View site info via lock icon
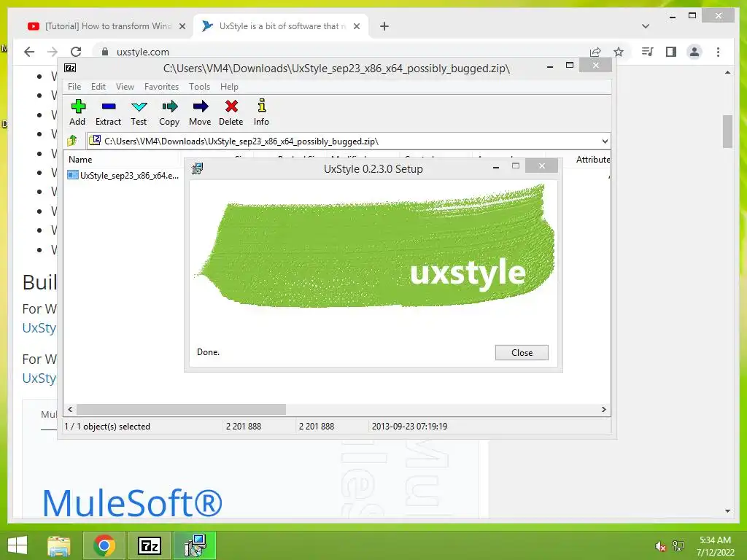747x560 pixels. 105,52
